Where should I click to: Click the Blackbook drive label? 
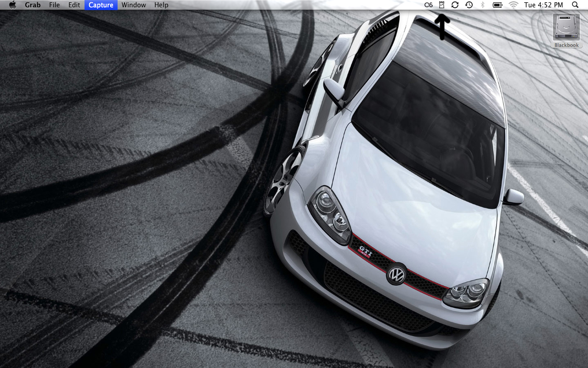[x=566, y=45]
